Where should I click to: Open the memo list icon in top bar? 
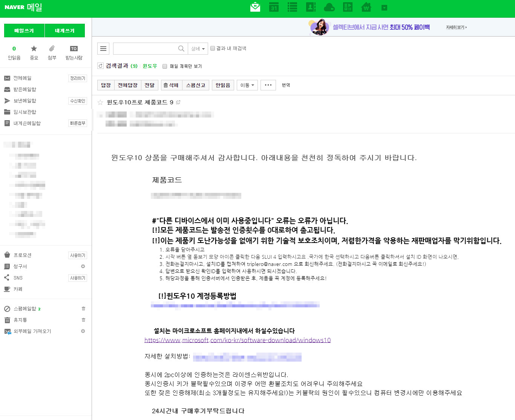[x=292, y=7]
